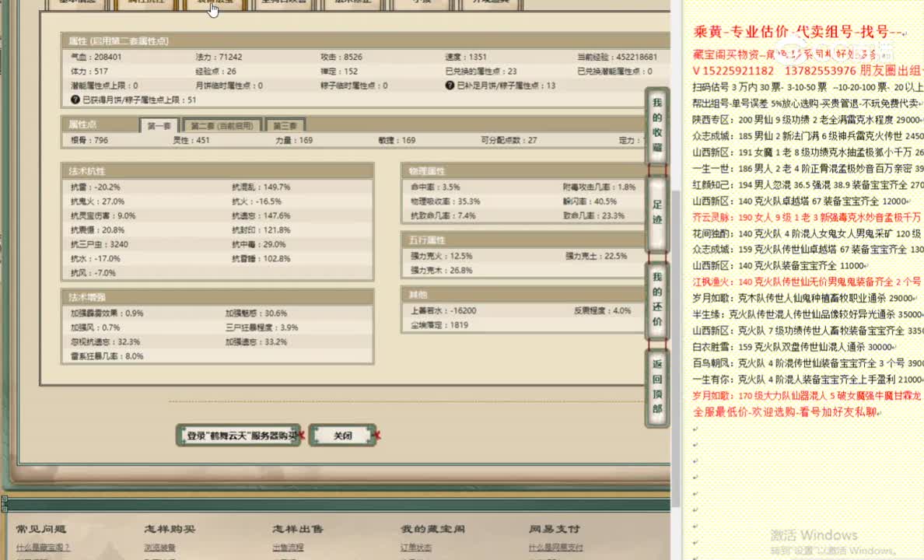Open the 订单状态 footer link

click(x=416, y=548)
